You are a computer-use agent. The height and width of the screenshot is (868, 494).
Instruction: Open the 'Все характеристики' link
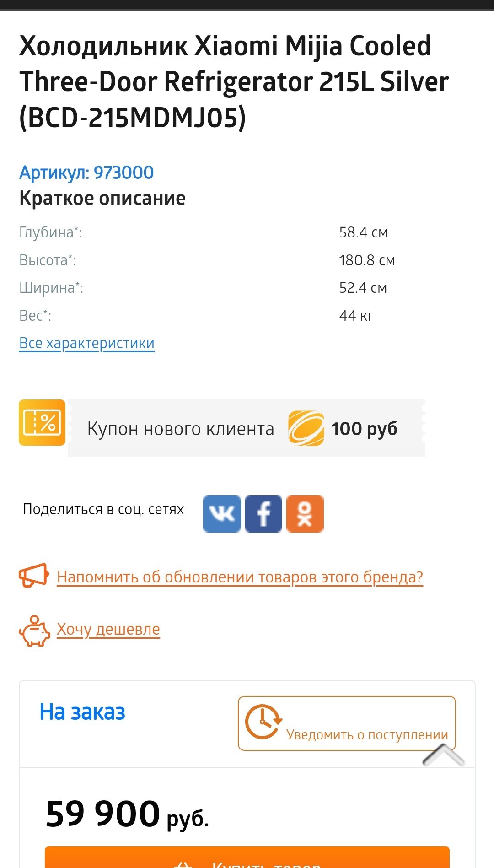pos(87,343)
